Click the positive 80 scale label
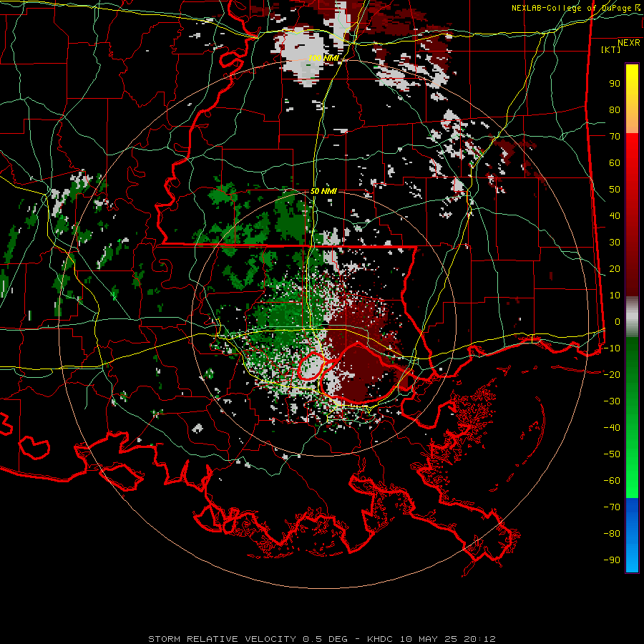 [615, 109]
